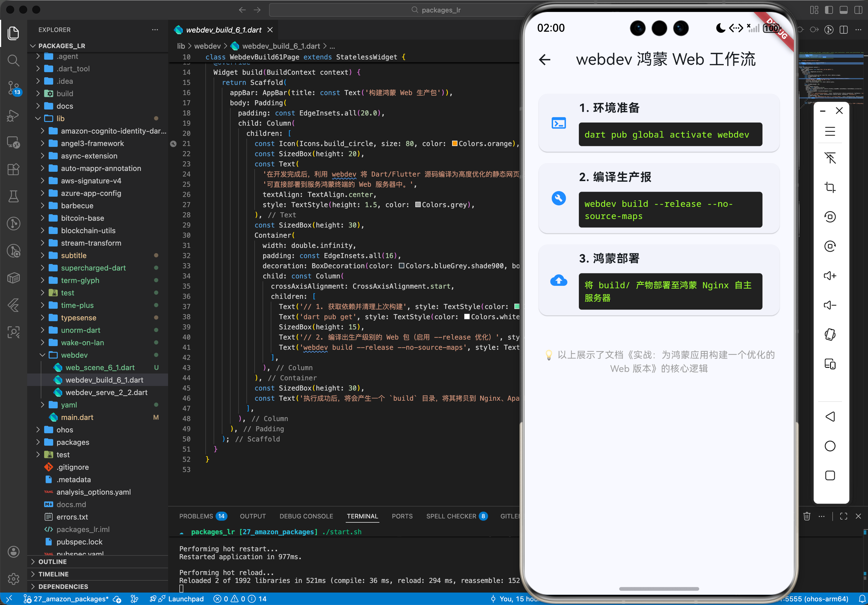Switch to the DEBUG CONSOLE tab
This screenshot has height=605, width=868.
click(x=306, y=516)
